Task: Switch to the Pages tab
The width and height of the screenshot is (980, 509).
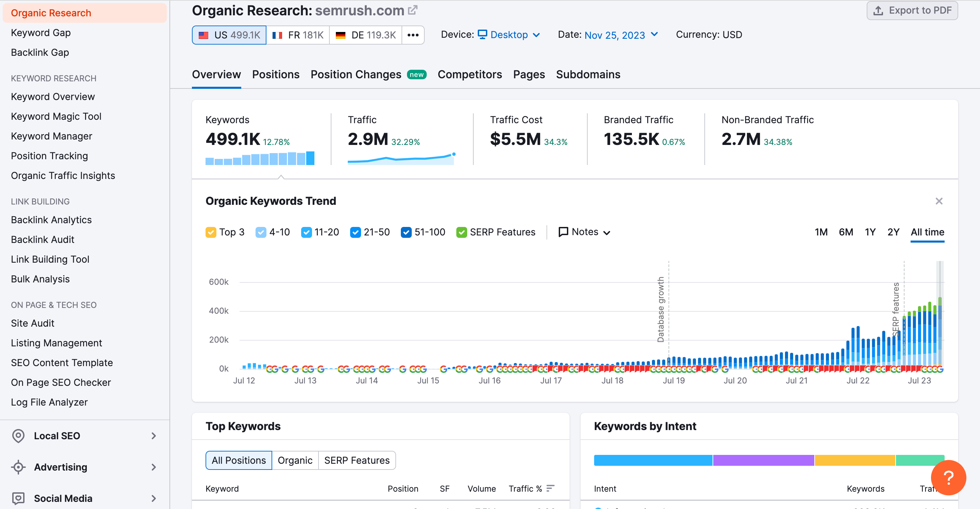Action: pos(529,75)
